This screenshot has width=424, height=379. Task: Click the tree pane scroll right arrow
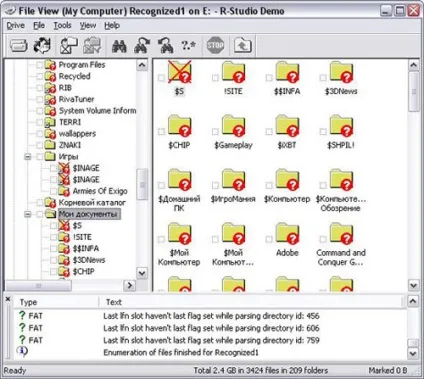129,285
